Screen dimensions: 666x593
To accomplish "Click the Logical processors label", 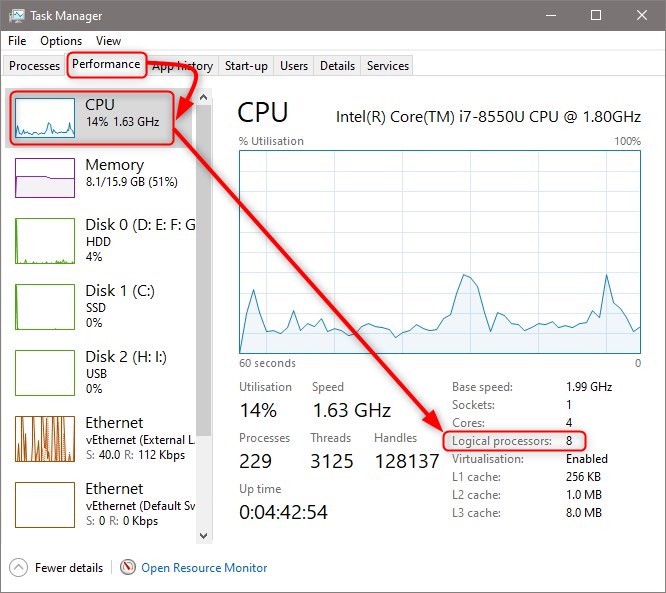I will point(502,441).
